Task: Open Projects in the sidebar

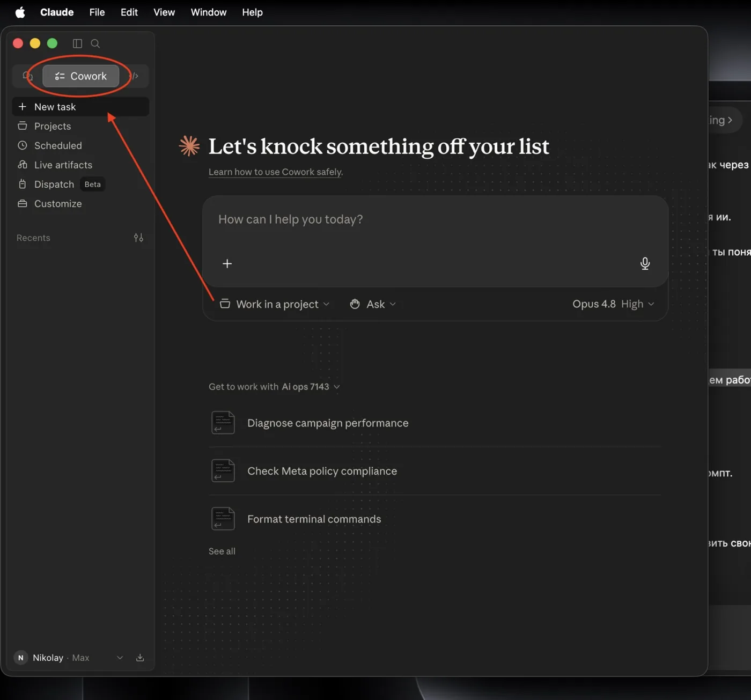Action: (x=80, y=126)
